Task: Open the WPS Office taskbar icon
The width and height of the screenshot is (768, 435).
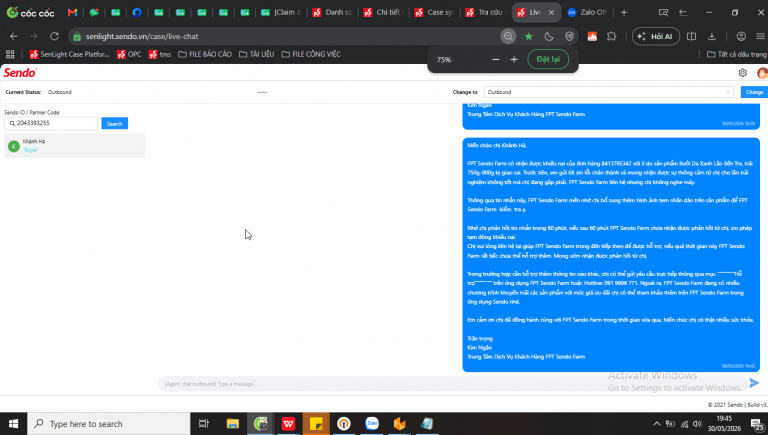Action: coord(288,424)
